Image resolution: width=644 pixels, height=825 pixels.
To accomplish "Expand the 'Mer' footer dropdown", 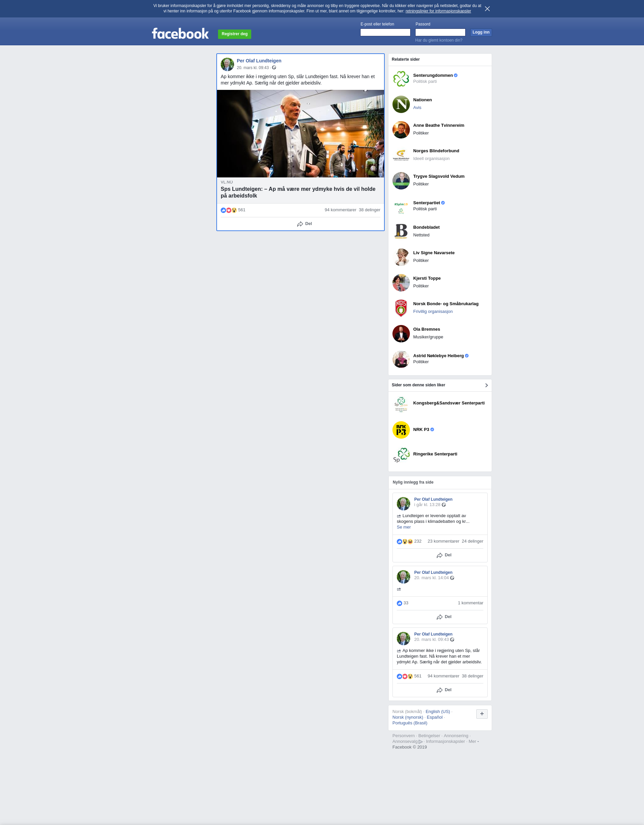I will pyautogui.click(x=474, y=741).
